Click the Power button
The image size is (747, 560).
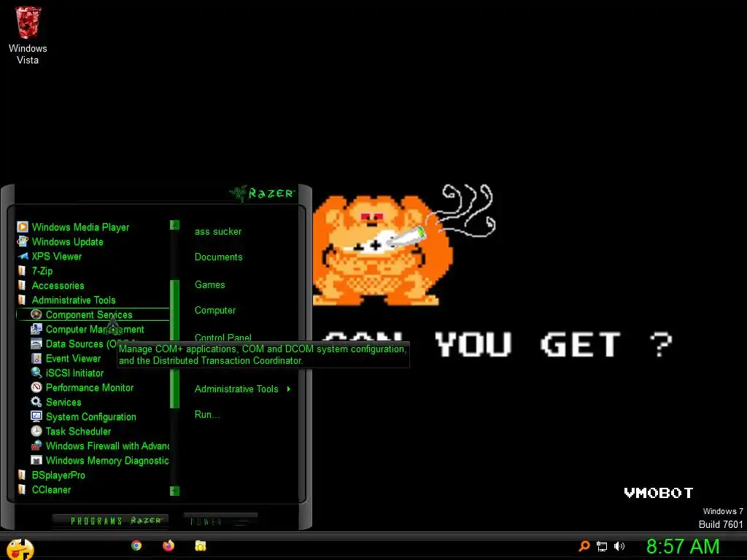220,521
